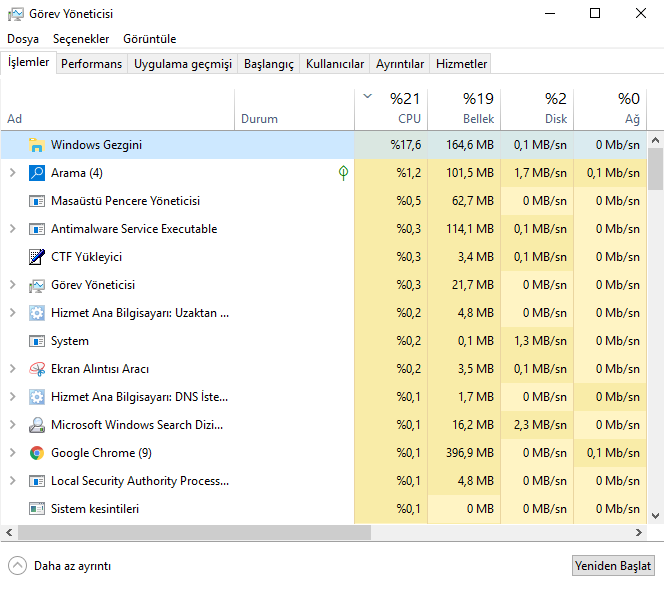This screenshot has width=664, height=589.
Task: Click the Hizmet Ana Bilgisayarı: DNS gear icon
Action: tap(37, 397)
